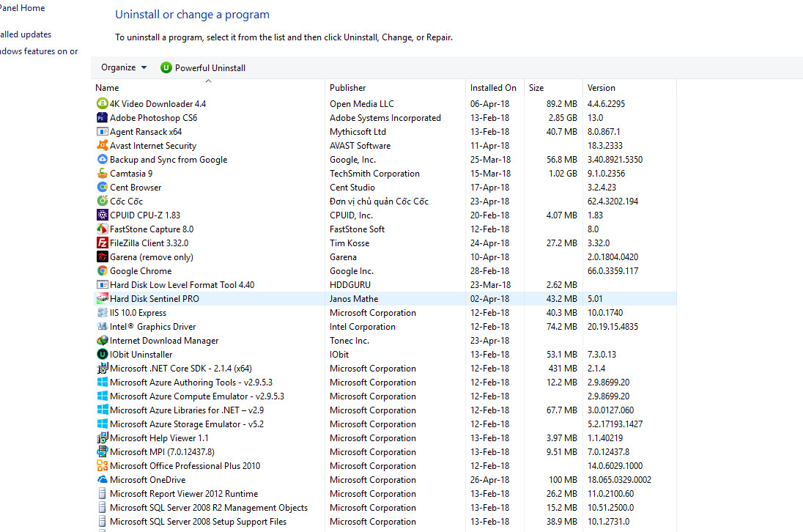Click the Google Chrome icon

(103, 271)
